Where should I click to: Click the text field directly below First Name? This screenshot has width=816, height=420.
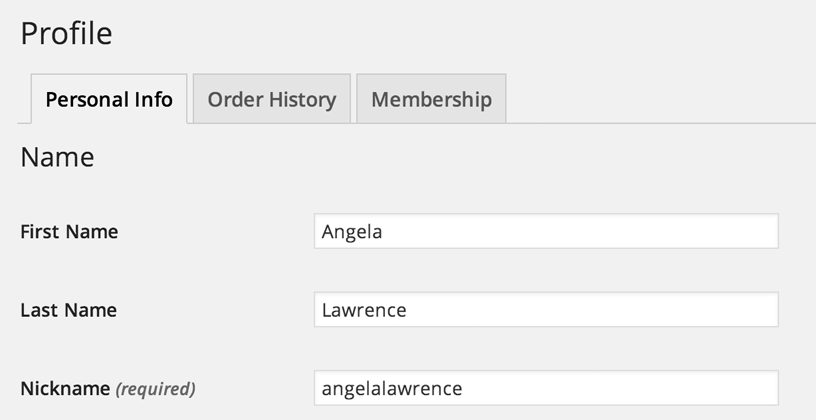coord(545,310)
